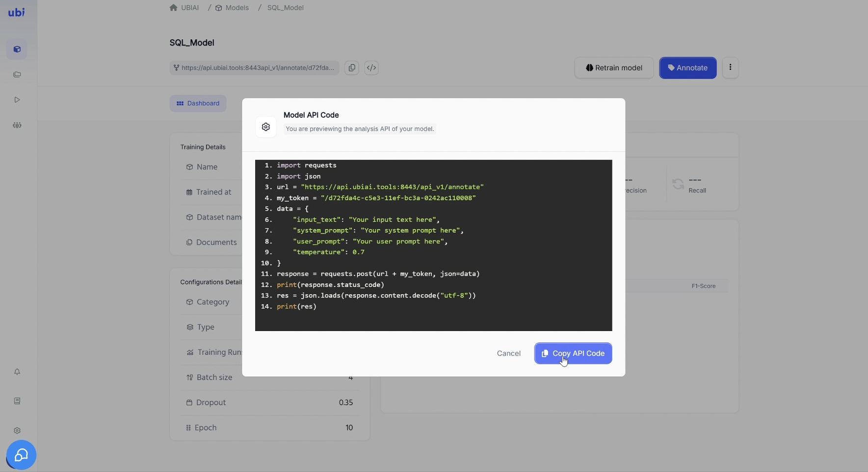Screen dimensions: 868x472
Task: Open the models cube icon in sidebar
Action: click(17, 50)
